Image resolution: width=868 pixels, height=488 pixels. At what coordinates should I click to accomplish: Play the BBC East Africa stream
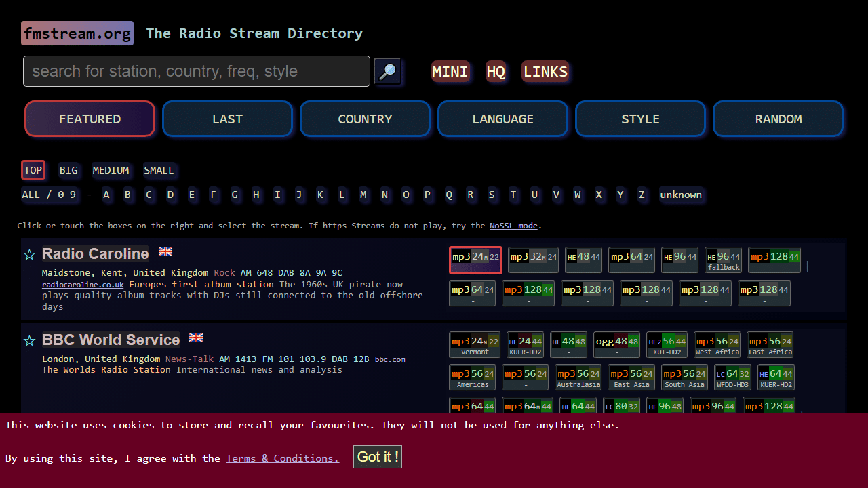coord(770,345)
